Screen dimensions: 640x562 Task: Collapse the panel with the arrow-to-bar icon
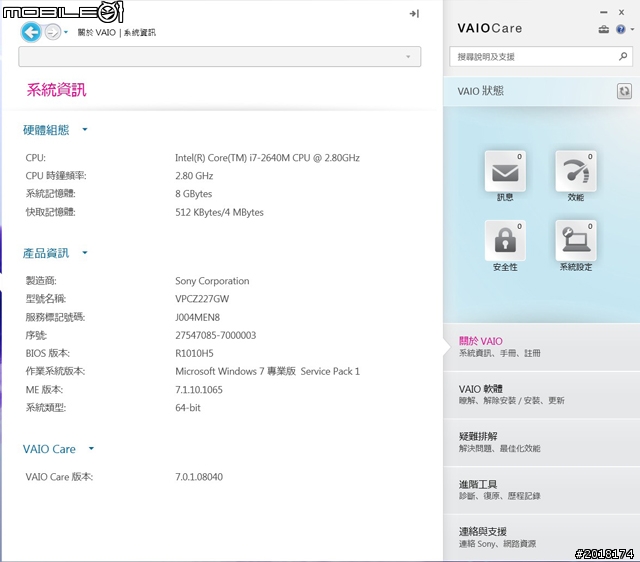[414, 14]
